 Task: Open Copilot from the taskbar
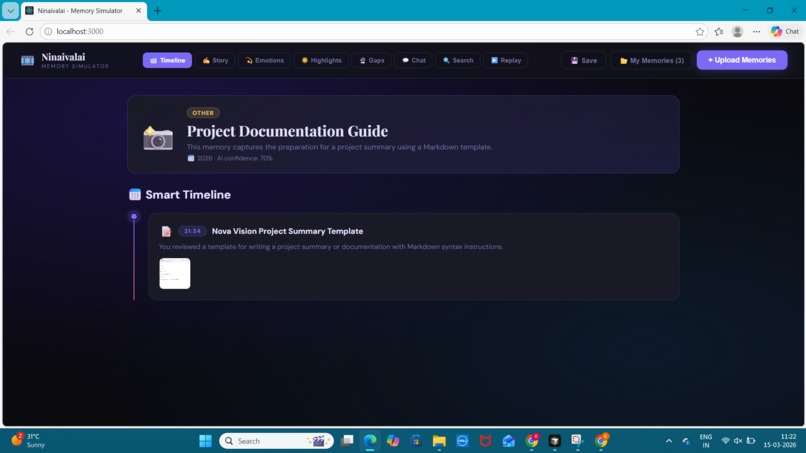[x=393, y=441]
